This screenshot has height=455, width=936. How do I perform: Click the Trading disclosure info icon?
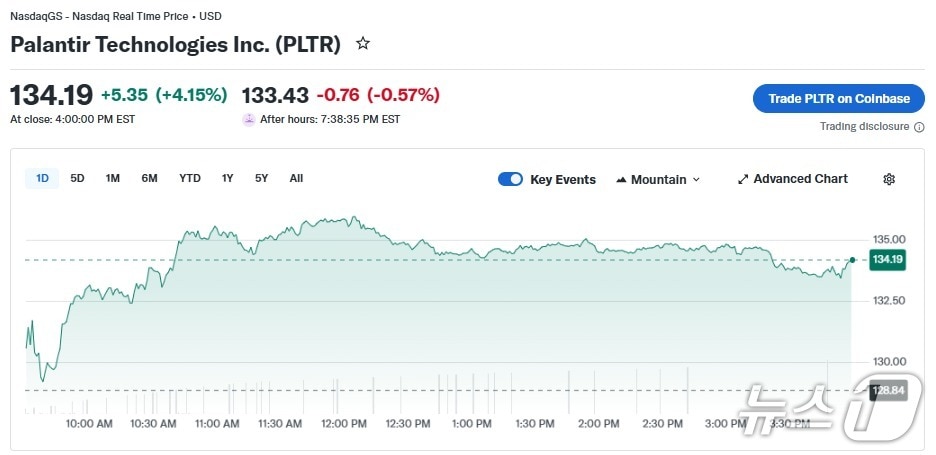919,127
